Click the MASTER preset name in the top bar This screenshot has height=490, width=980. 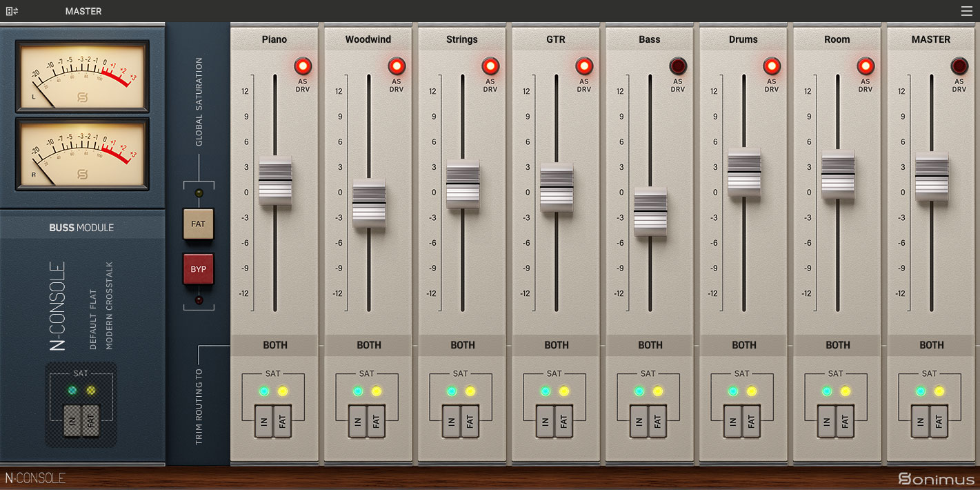pyautogui.click(x=83, y=11)
